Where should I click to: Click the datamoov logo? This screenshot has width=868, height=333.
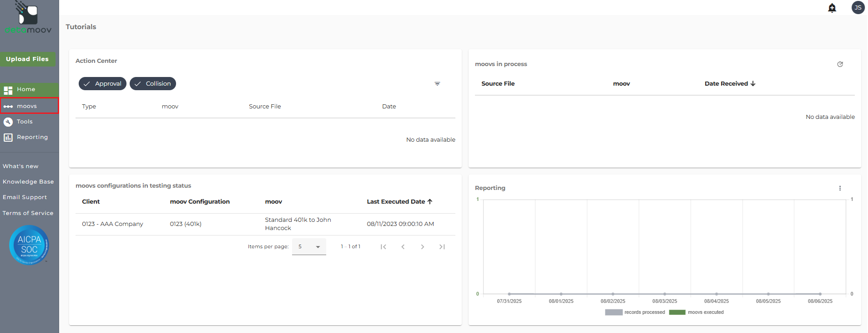pyautogui.click(x=28, y=18)
